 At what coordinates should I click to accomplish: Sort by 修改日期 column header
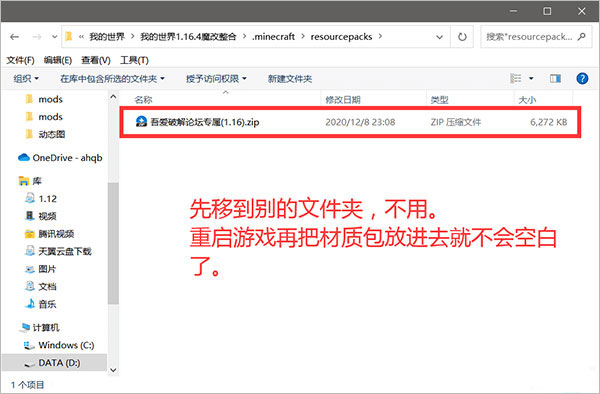[x=343, y=100]
